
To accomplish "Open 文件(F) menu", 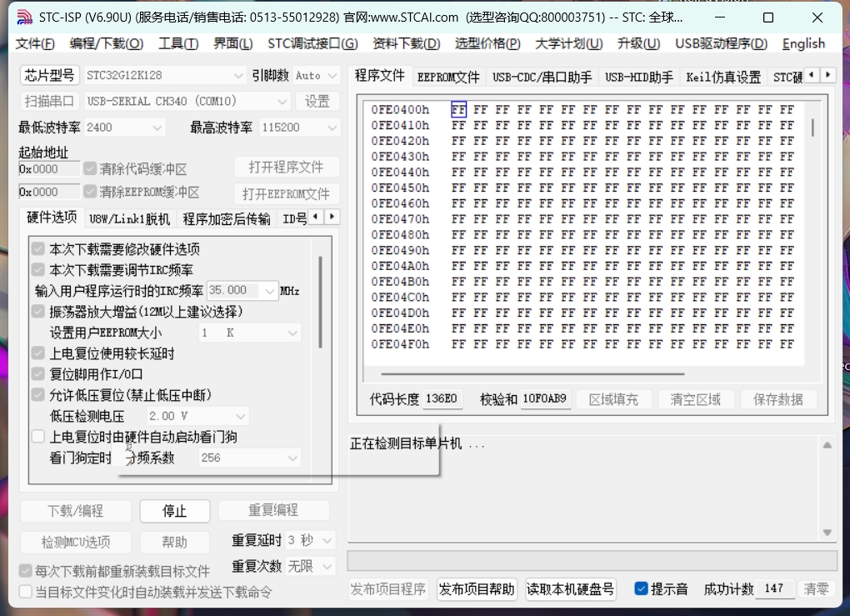I will (35, 43).
